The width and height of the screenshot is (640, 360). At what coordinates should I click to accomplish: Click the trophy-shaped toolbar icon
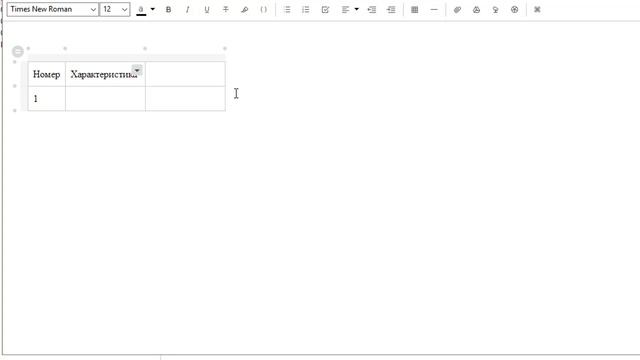click(x=495, y=9)
